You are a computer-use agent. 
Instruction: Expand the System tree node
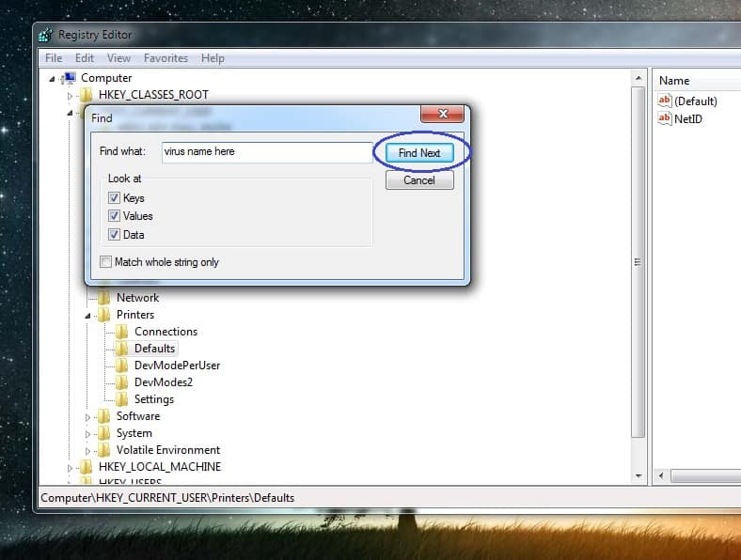[87, 434]
